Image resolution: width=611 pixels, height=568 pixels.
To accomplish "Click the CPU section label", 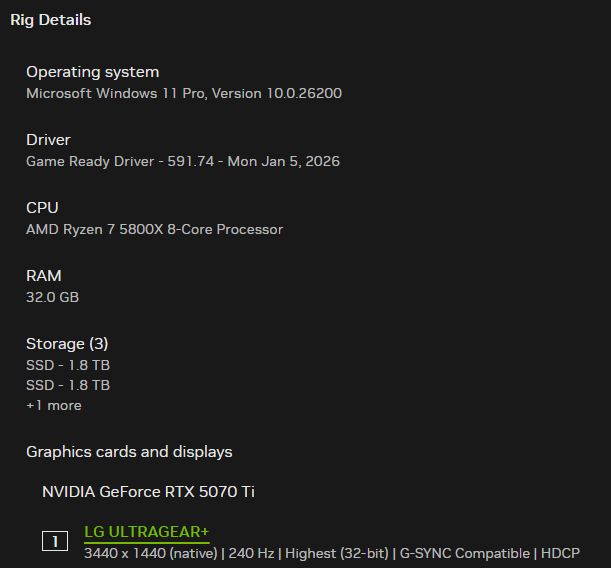I will pos(42,208).
